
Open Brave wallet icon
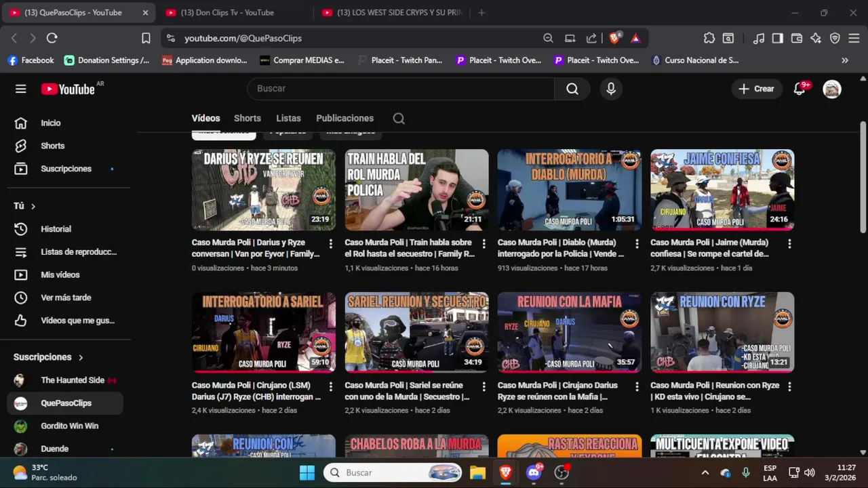pos(797,39)
